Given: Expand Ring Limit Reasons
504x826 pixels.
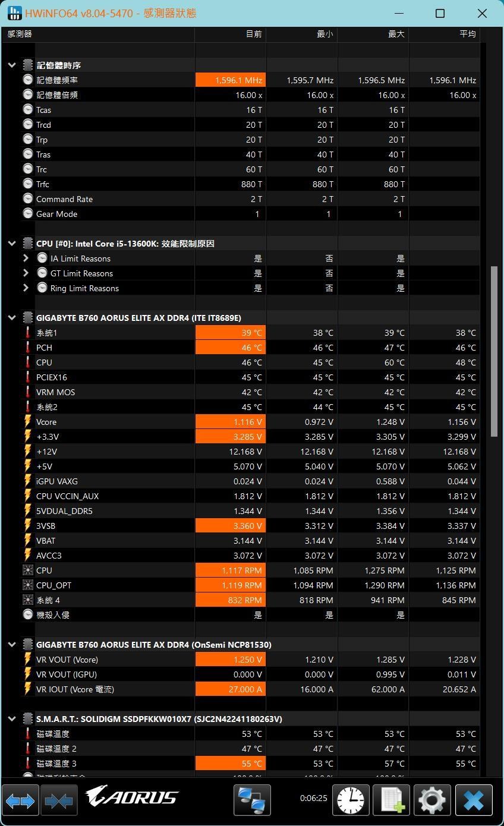Looking at the screenshot, I should click(x=26, y=288).
